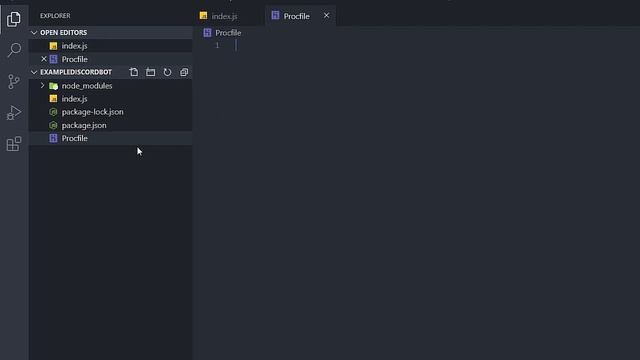Open package.json in the explorer
Screen dimensions: 640x360
[x=110, y=125]
